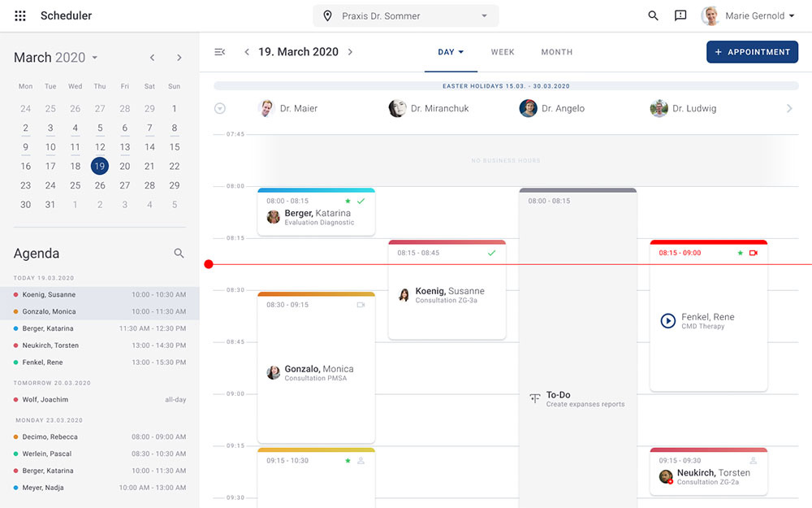Screen dimensions: 812x508
Task: Go to previous month in mini calendar
Action: [x=152, y=58]
